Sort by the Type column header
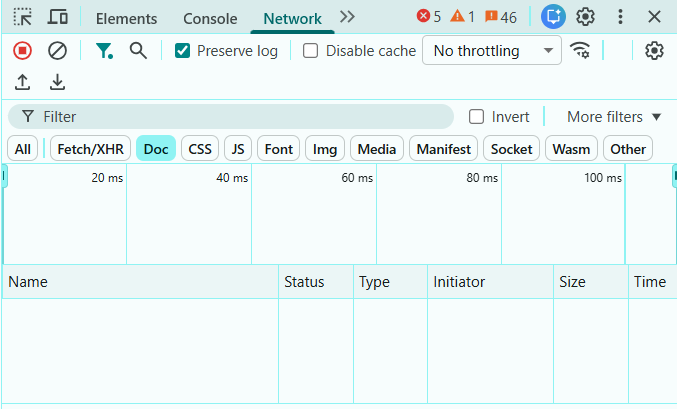The height and width of the screenshot is (409, 677). [x=390, y=282]
